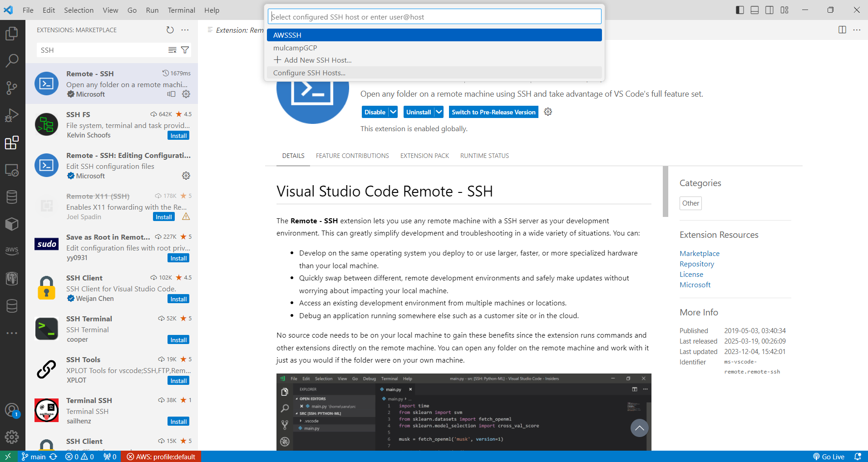Choose the mulcampGCP host
Screen dimensions: 868x462
pos(434,48)
